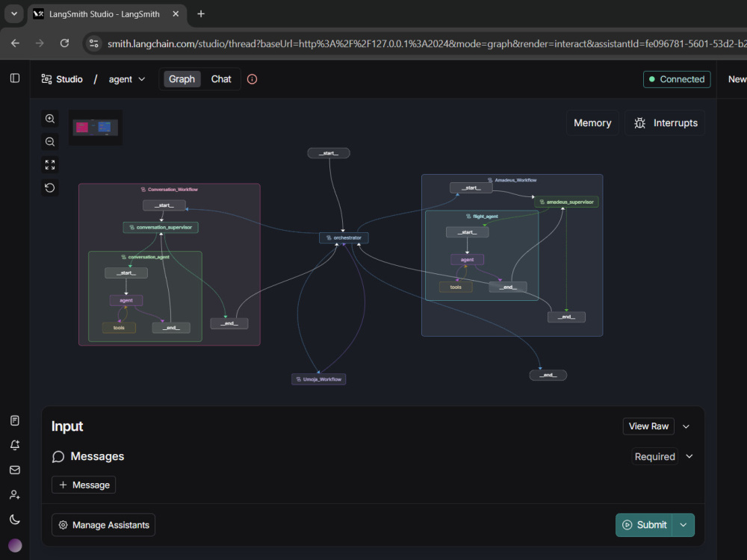Select the conversation_supervisor node
Viewport: 747px width, 560px height.
161,227
